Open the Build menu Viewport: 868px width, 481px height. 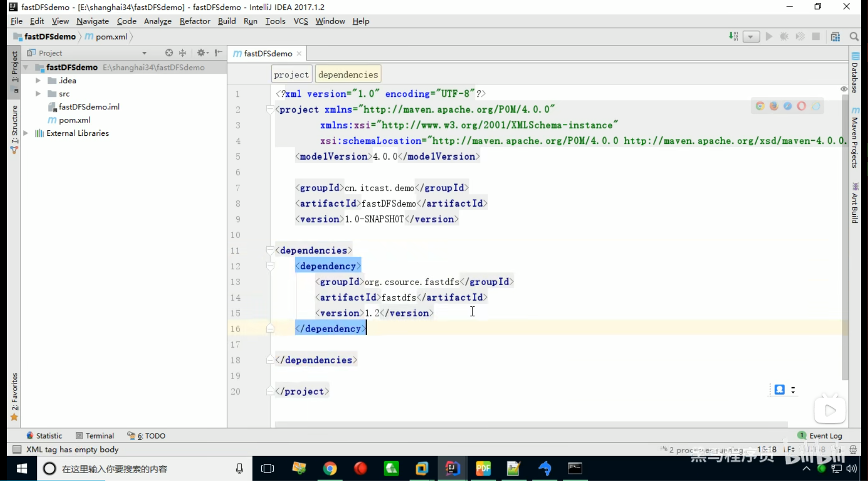point(227,21)
